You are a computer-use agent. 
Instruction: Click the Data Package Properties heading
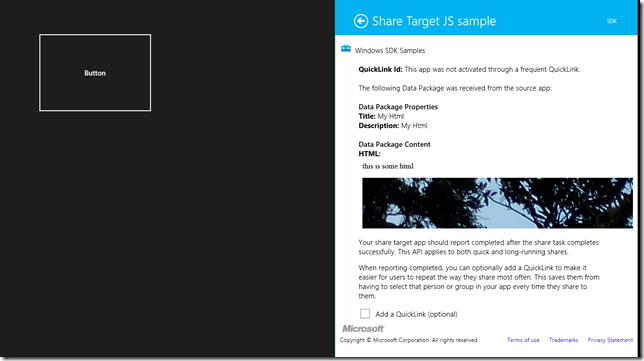tap(398, 107)
